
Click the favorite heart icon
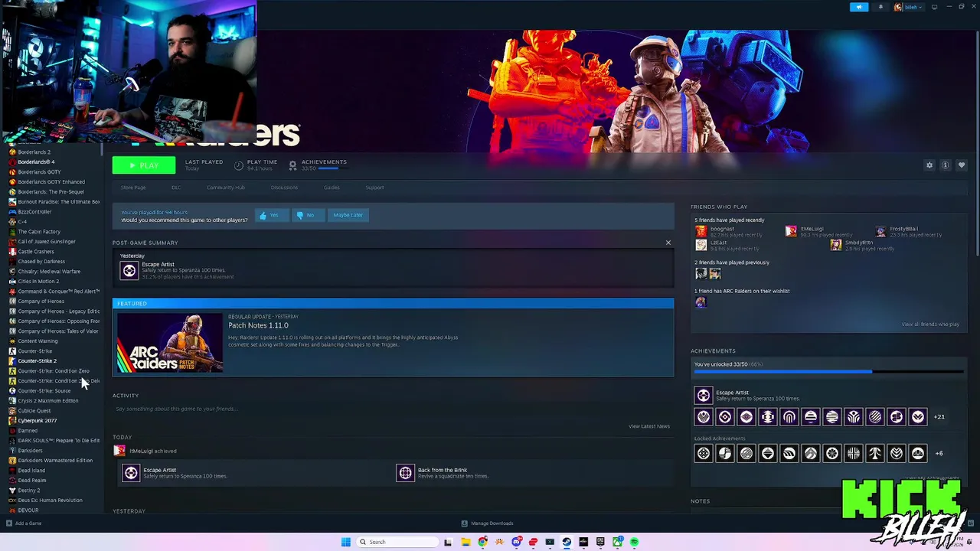coord(962,165)
